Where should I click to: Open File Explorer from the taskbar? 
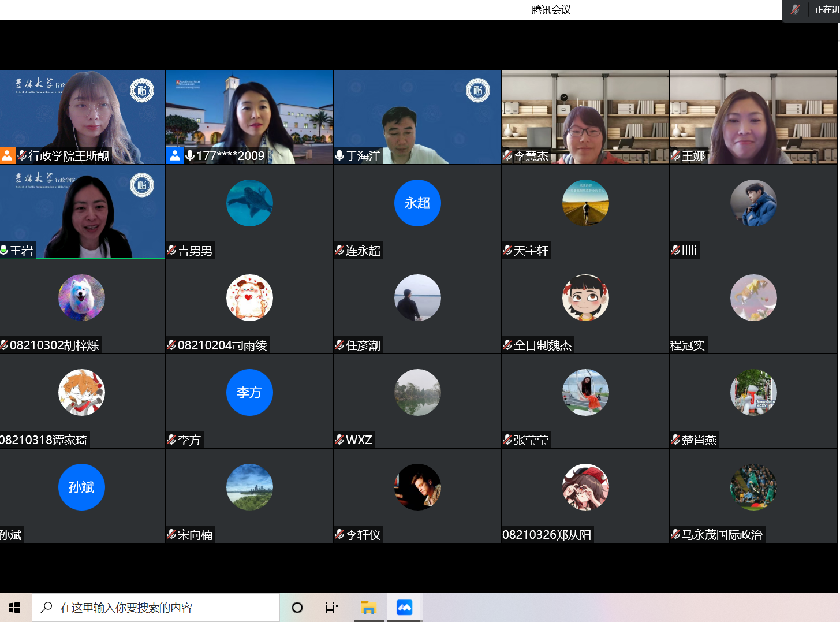[x=368, y=608]
